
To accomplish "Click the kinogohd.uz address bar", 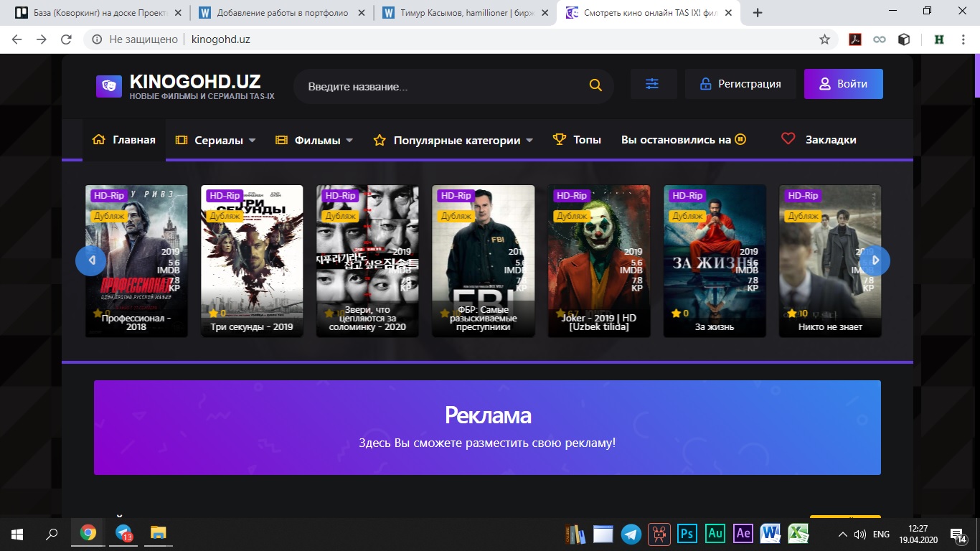I will pos(459,39).
